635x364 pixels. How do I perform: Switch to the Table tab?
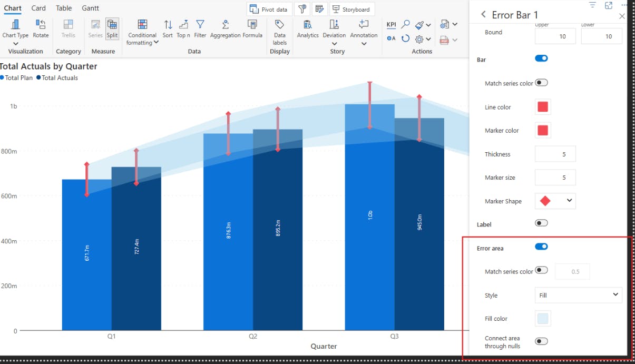click(64, 8)
